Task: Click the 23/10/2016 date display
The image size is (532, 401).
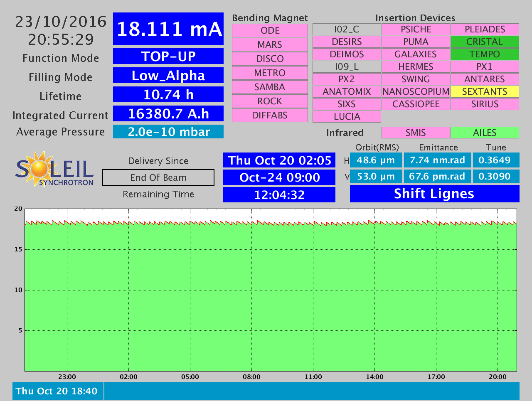Action: 61,22
